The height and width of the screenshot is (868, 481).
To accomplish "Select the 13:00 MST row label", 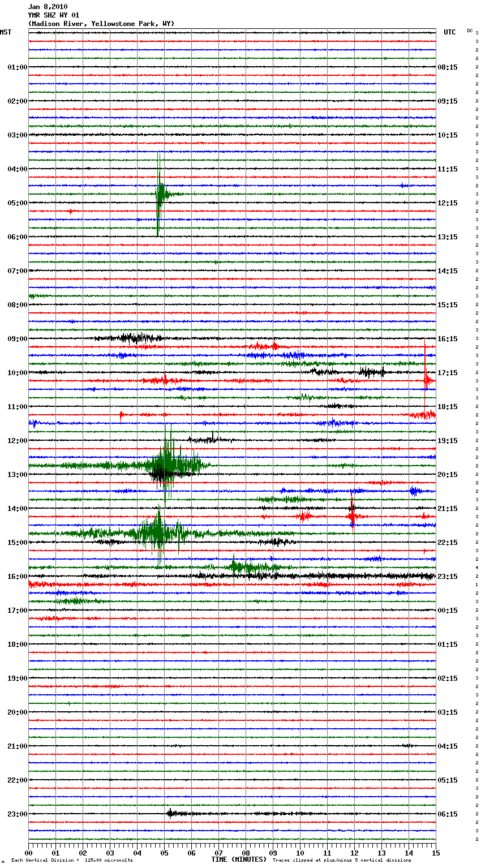I will (17, 475).
